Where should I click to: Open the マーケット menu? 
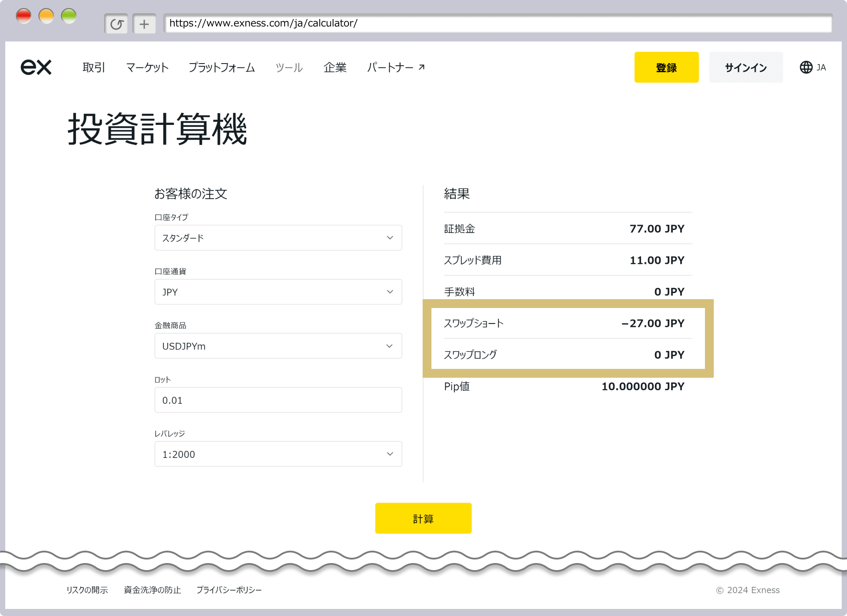147,68
